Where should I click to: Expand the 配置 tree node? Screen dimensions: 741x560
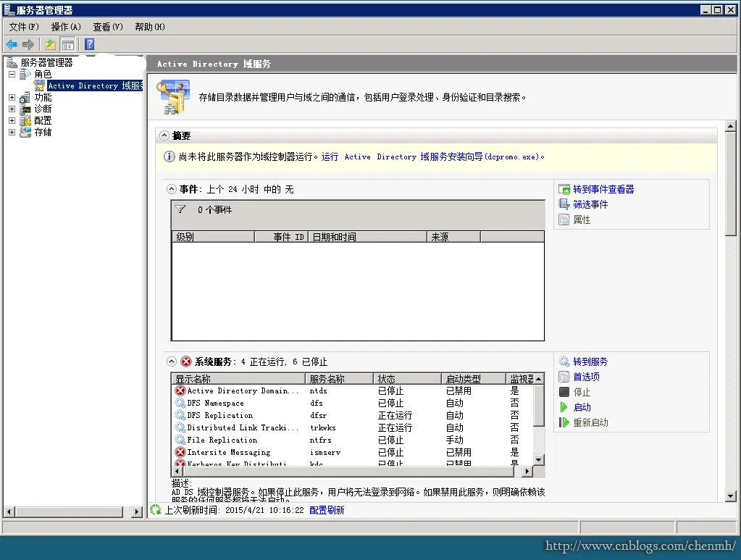coord(12,120)
